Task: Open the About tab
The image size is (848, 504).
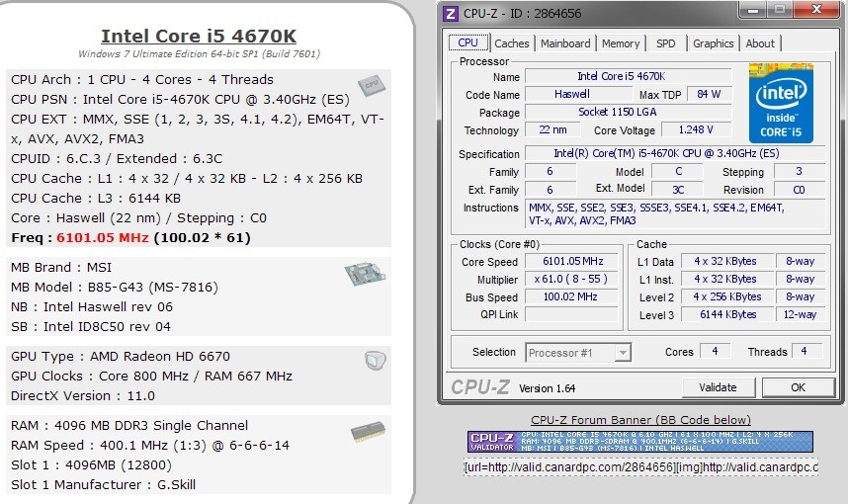Action: pyautogui.click(x=760, y=43)
